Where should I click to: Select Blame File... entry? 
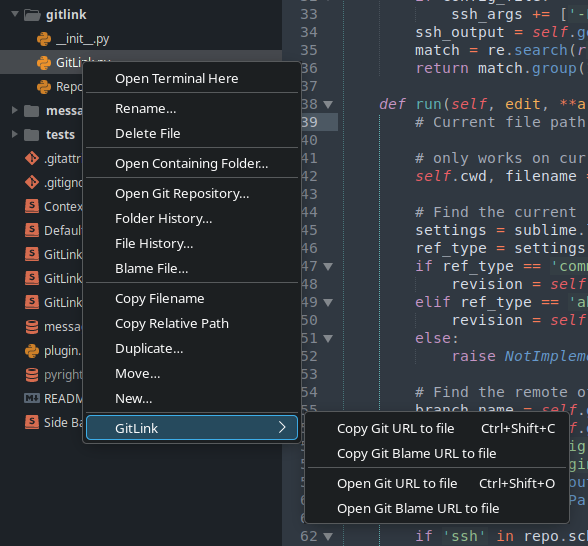(192, 269)
